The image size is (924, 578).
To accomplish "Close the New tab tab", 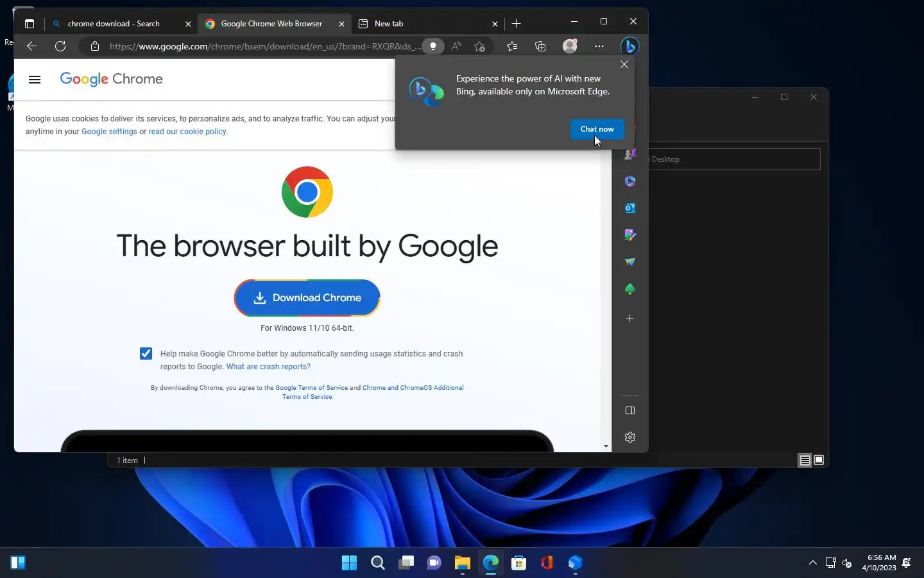I will click(495, 24).
